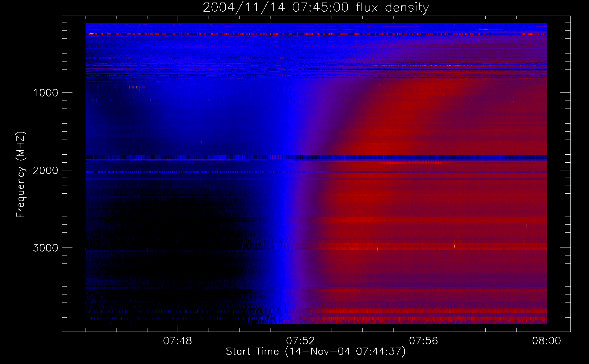
Task: Click the 07:52 time tick label
Action: [301, 341]
